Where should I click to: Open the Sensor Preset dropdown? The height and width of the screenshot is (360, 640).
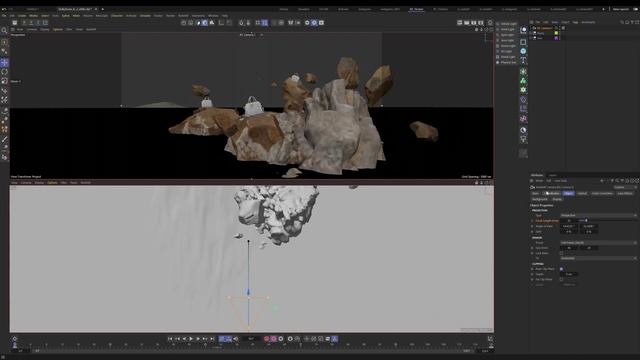pyautogui.click(x=598, y=242)
